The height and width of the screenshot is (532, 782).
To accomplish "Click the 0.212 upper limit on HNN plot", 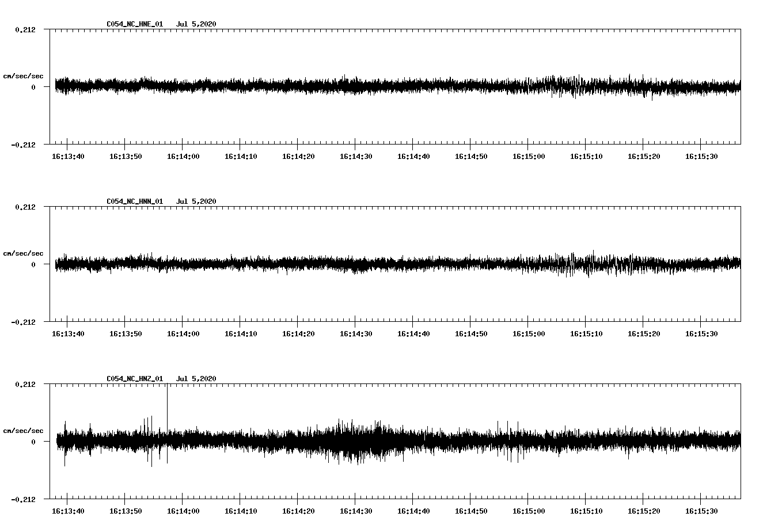I will tap(25, 207).
